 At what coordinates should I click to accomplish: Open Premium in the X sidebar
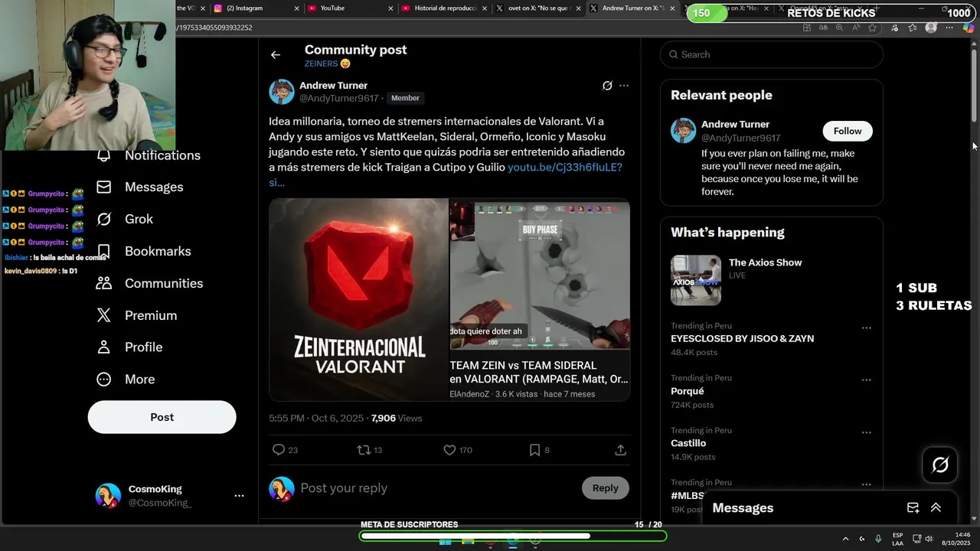click(x=137, y=315)
